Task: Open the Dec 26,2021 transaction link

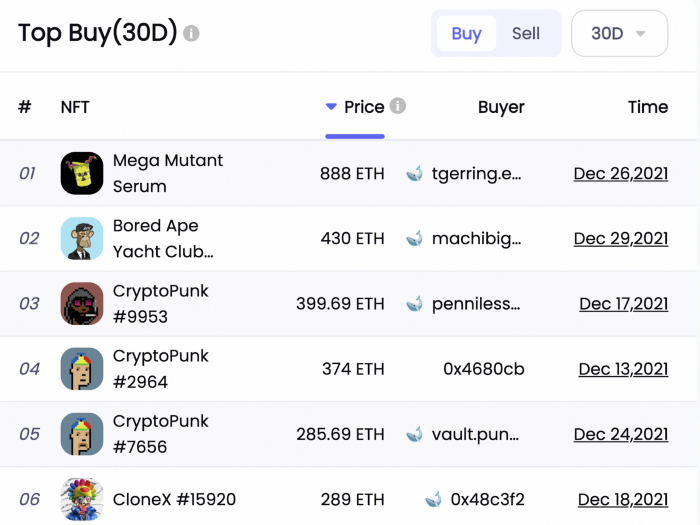Action: click(x=621, y=174)
